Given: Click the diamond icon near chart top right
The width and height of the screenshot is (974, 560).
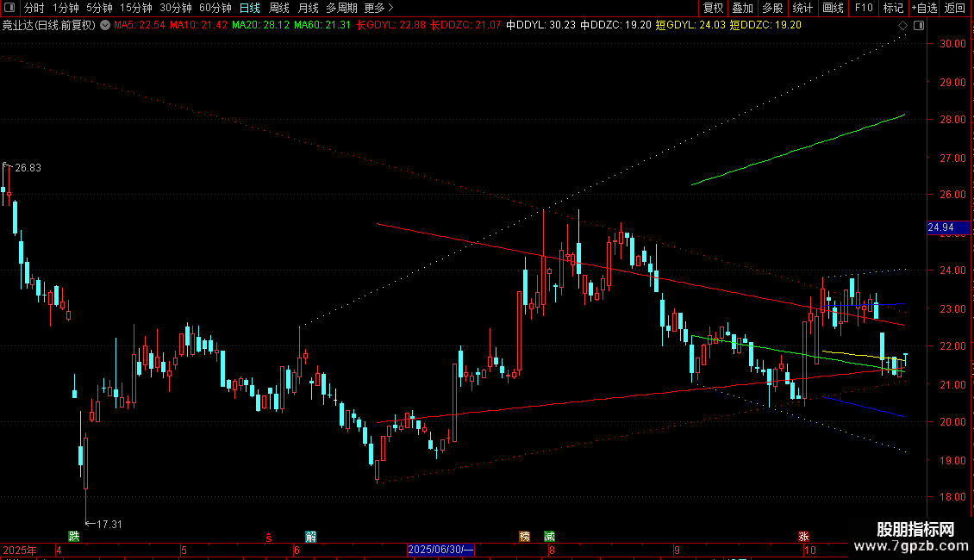Looking at the screenshot, I should click(x=902, y=26).
